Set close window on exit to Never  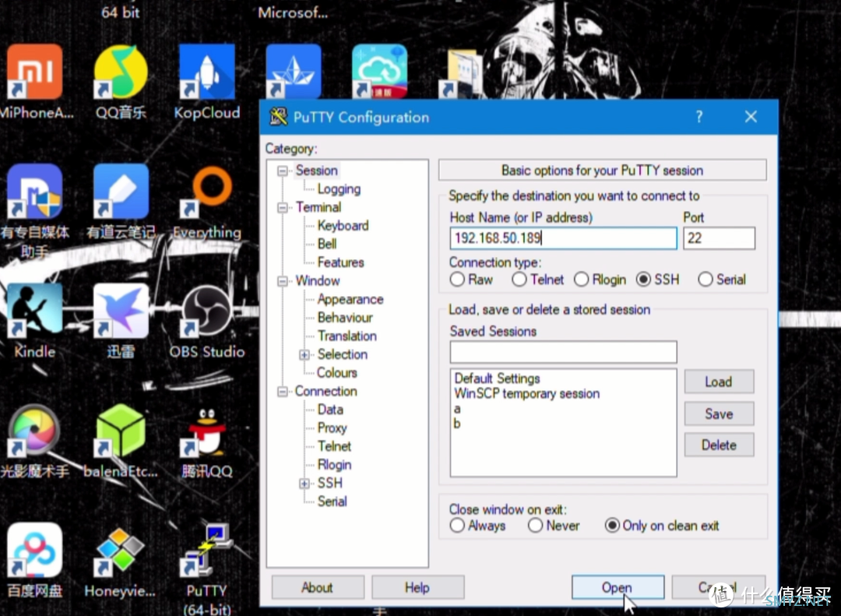coord(535,526)
